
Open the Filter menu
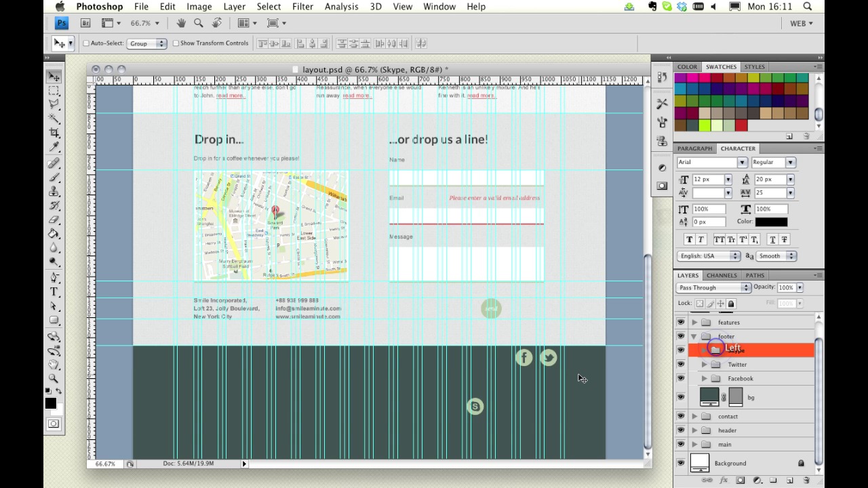click(x=302, y=7)
